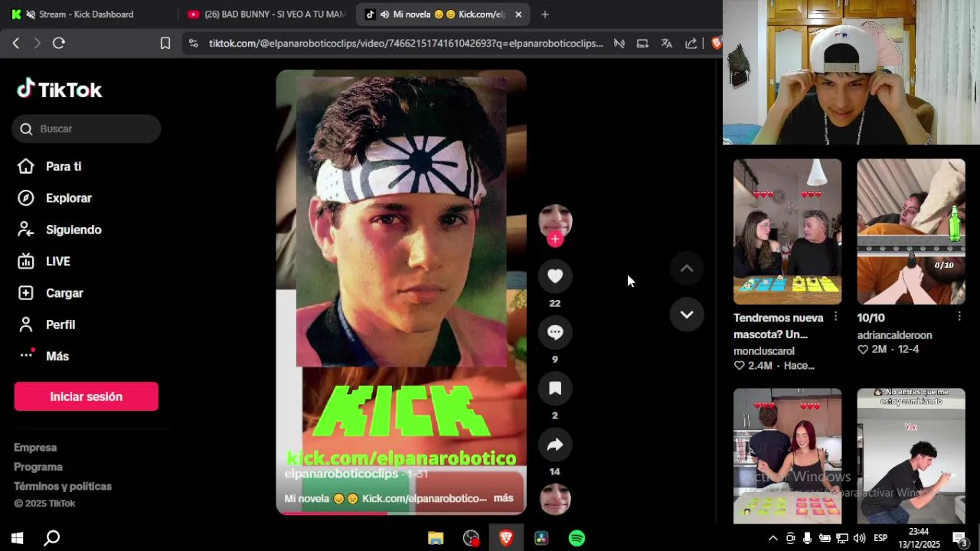The height and width of the screenshot is (551, 980).
Task: Switch to the Stream - Kick Dashboard tab
Action: [x=86, y=15]
